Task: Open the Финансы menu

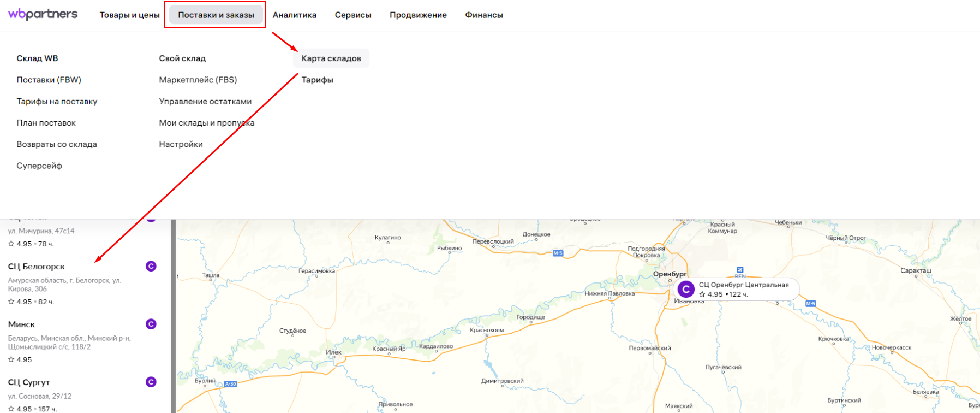Action: (484, 15)
